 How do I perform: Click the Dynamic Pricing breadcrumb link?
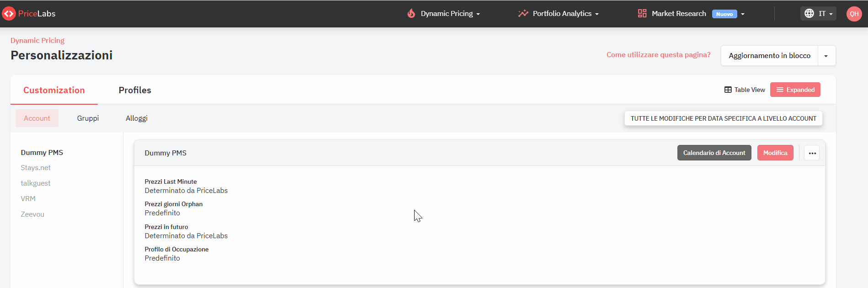coord(37,41)
